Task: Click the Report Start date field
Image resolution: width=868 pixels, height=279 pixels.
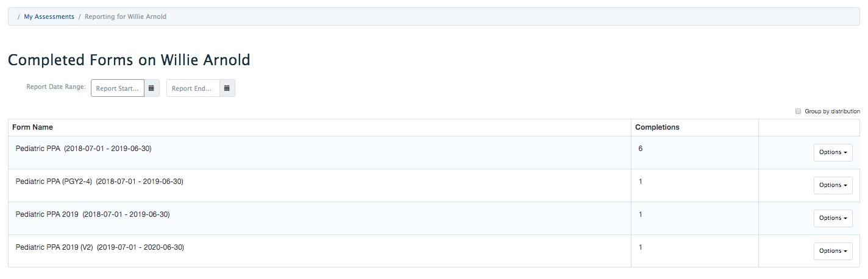Action: (x=118, y=88)
